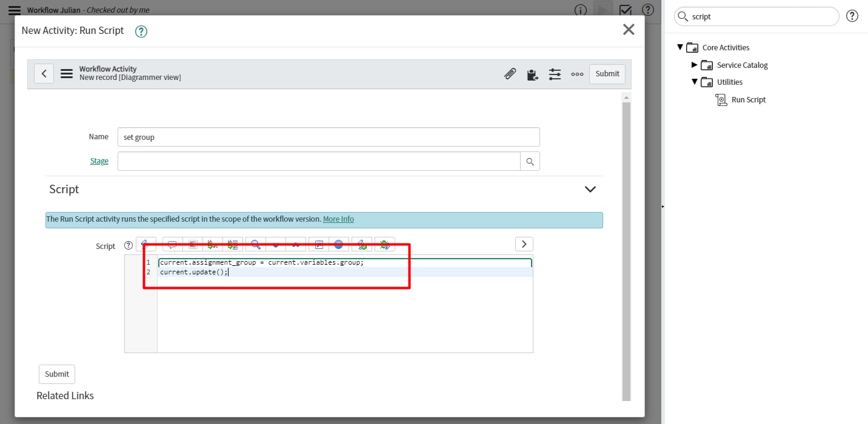
Task: Collapse the Script section chevron
Action: (x=590, y=189)
